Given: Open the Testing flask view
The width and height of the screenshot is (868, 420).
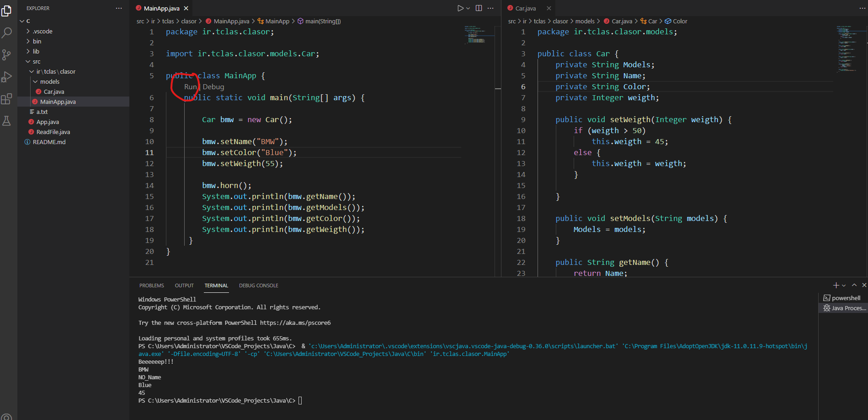Looking at the screenshot, I should point(6,121).
